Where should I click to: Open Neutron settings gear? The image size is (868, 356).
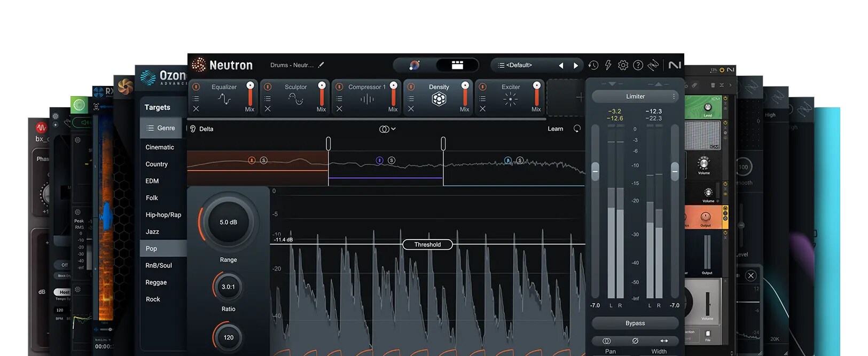tap(623, 65)
